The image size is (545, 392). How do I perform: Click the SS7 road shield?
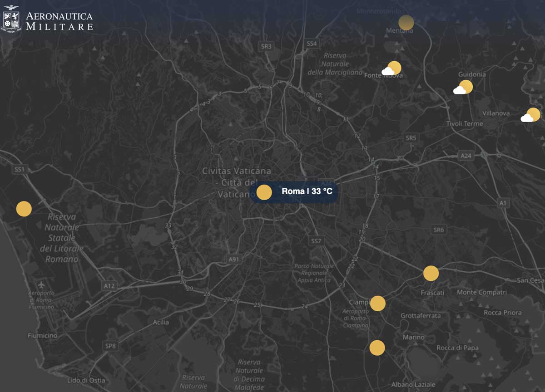[316, 241]
